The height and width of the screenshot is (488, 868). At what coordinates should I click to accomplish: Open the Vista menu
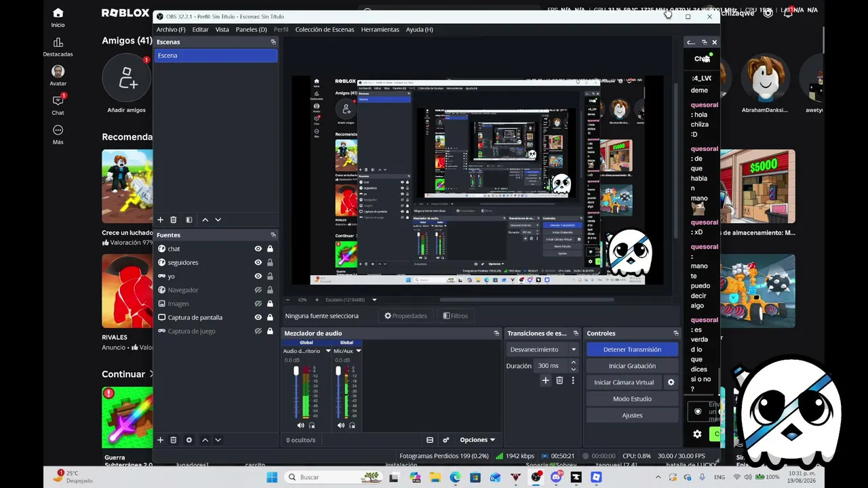click(222, 30)
